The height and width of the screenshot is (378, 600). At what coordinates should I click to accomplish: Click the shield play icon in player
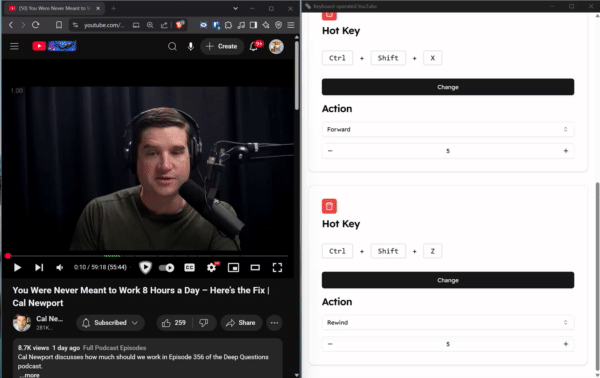point(145,267)
